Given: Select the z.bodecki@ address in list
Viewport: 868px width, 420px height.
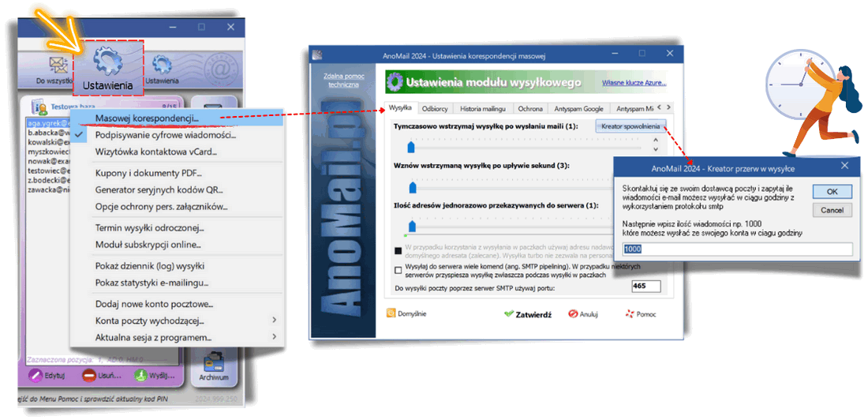Looking at the screenshot, I should click(50, 180).
